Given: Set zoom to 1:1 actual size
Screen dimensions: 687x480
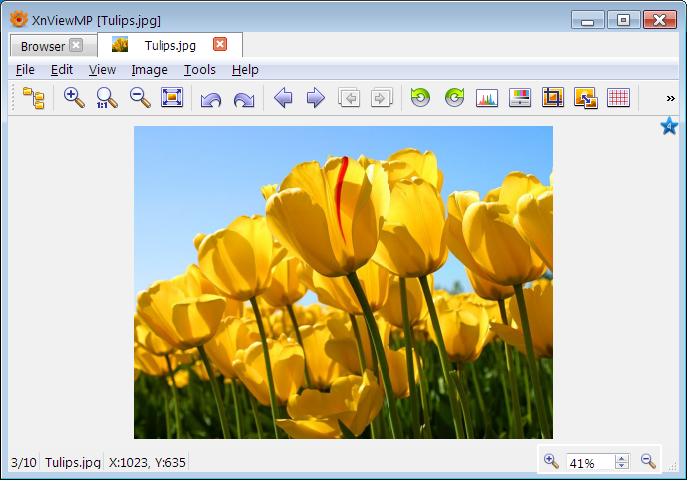Looking at the screenshot, I should [x=107, y=98].
